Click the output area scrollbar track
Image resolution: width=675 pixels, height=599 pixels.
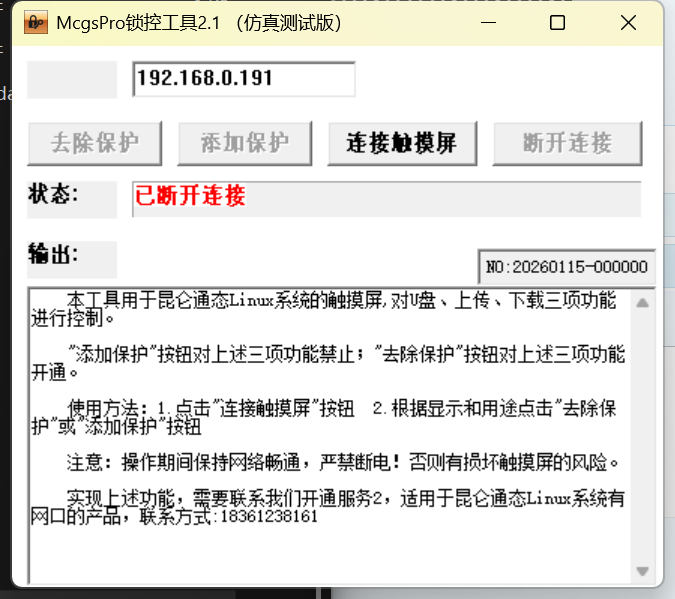(643, 435)
